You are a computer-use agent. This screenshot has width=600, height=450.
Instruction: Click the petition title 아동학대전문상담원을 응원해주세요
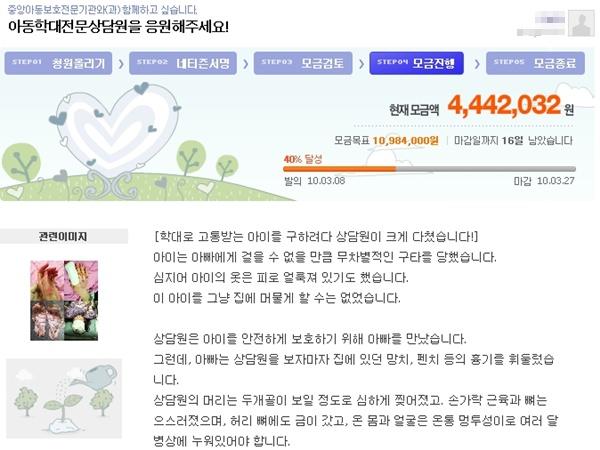click(x=118, y=27)
